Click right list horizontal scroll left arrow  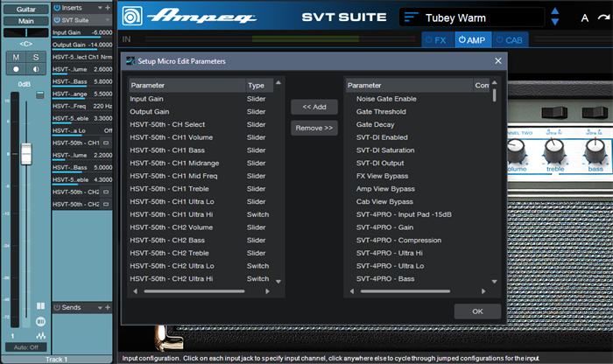352,291
